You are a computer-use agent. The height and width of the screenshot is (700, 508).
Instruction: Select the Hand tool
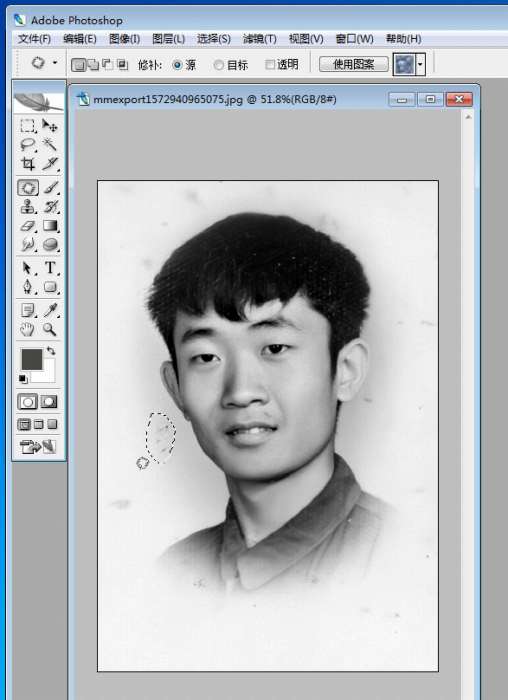[x=28, y=329]
